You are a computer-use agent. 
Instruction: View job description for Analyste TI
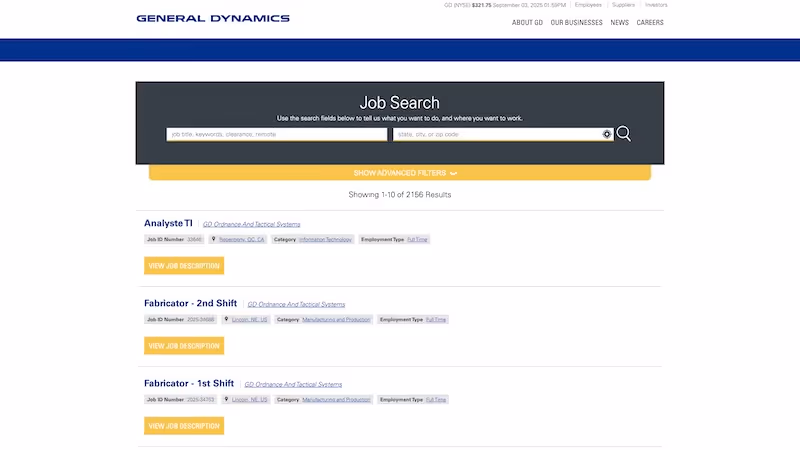184,266
